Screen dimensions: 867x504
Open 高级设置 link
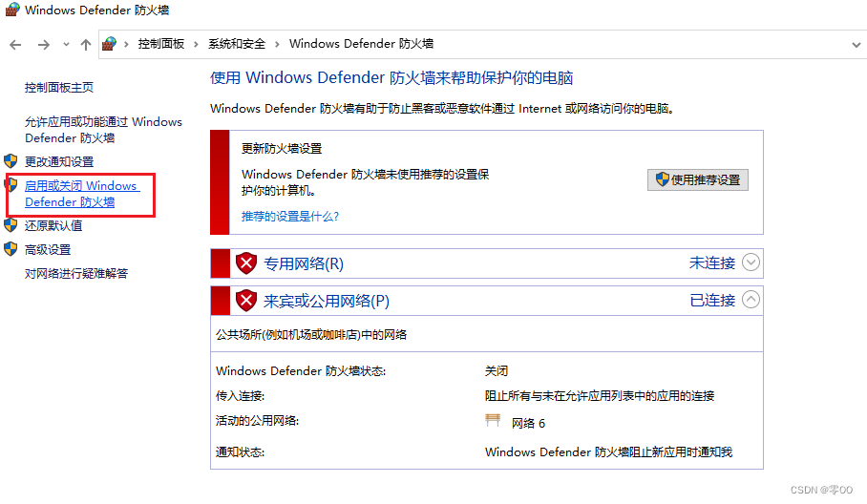click(48, 250)
